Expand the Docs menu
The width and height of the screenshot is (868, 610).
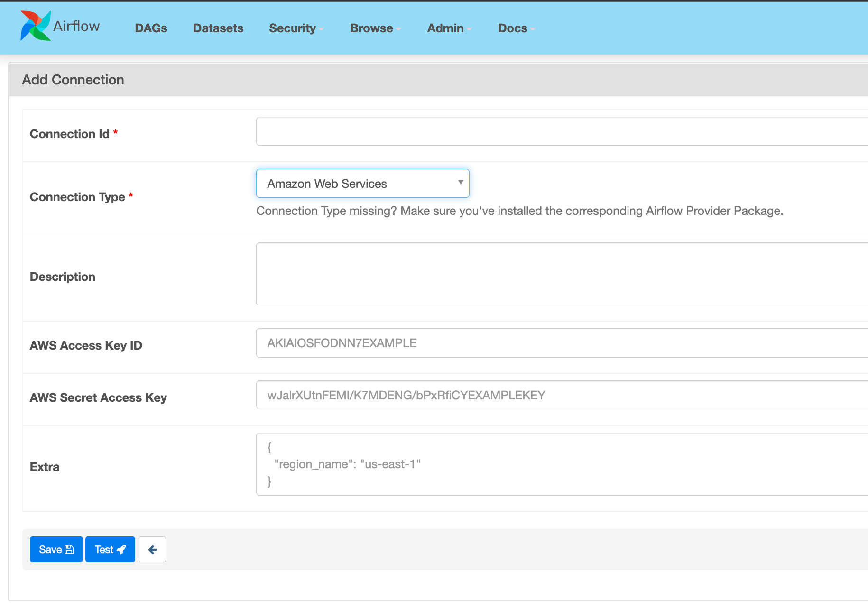pyautogui.click(x=517, y=28)
